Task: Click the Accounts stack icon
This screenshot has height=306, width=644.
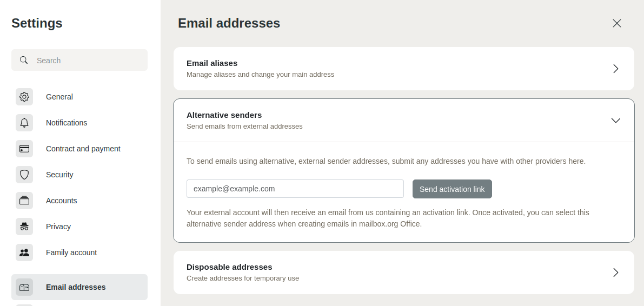Action: [x=24, y=201]
